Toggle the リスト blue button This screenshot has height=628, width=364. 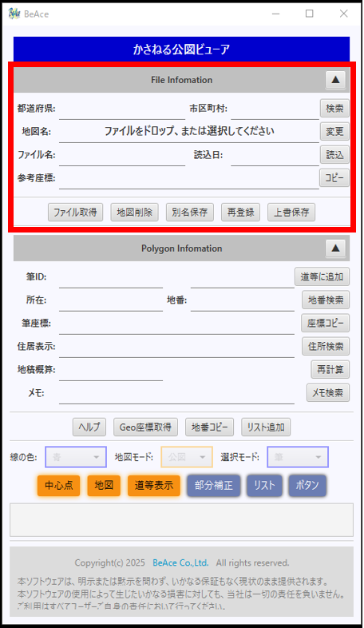tap(264, 486)
